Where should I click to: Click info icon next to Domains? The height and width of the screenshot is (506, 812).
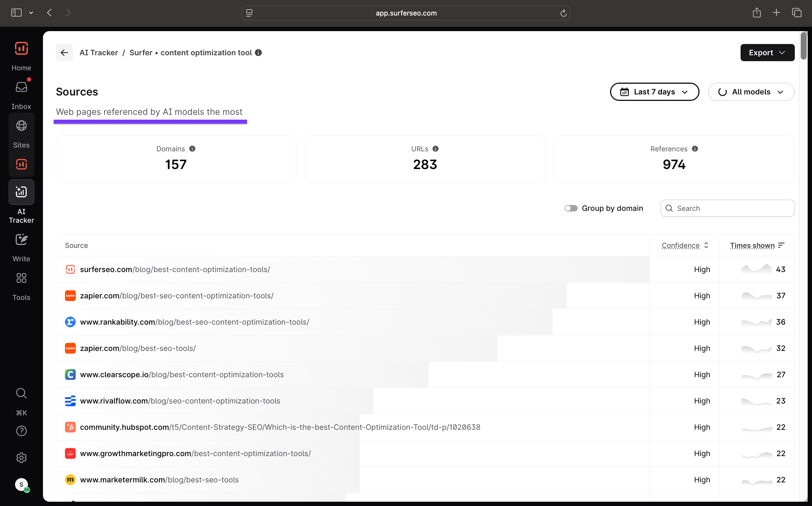coord(192,149)
